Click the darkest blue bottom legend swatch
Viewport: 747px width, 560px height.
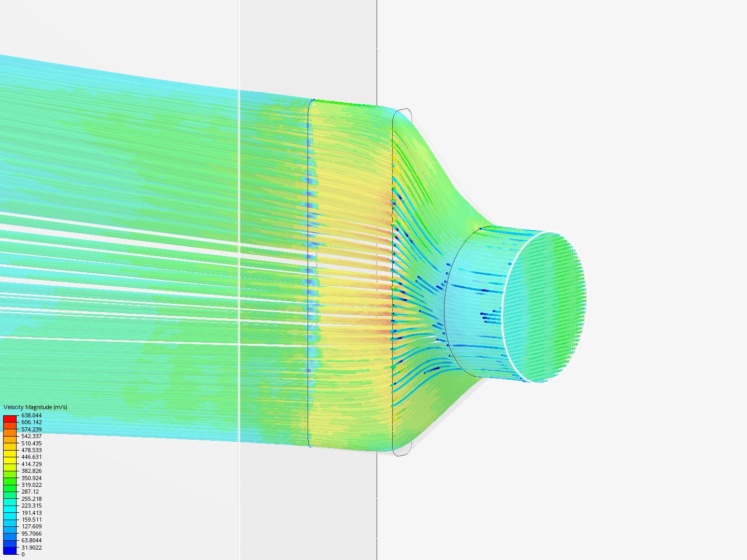10,551
